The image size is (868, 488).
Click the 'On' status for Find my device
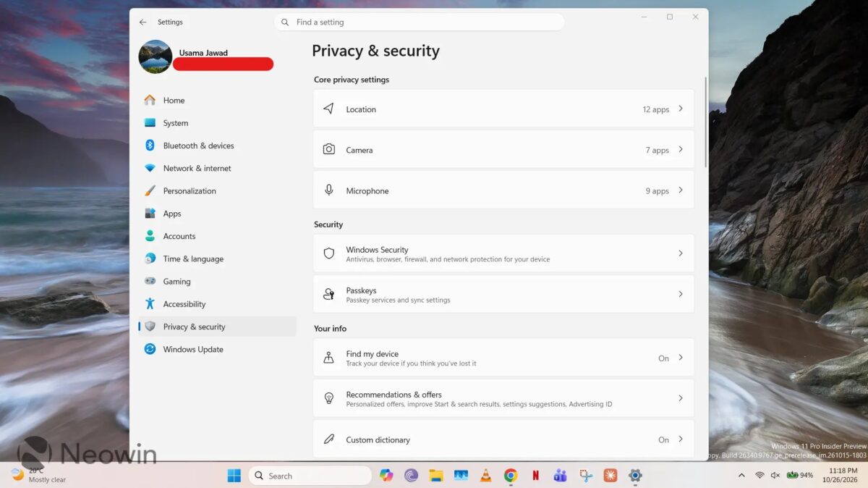pos(663,358)
